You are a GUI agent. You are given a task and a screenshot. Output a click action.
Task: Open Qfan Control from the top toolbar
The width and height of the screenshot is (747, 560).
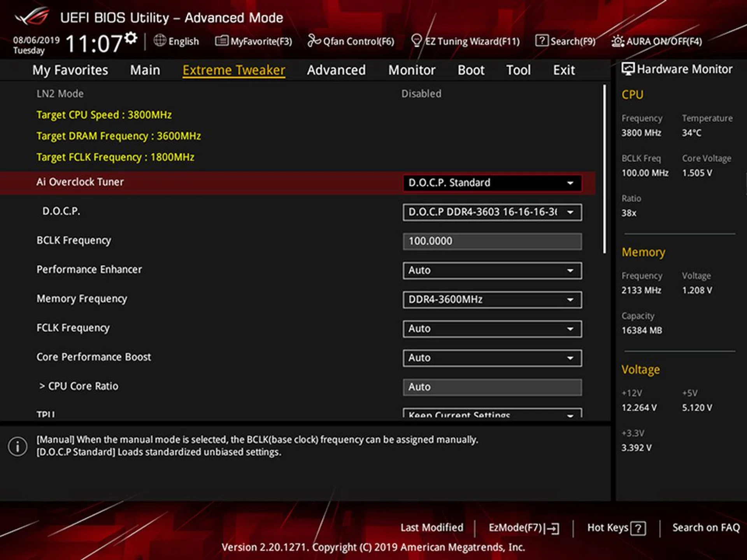click(x=350, y=41)
